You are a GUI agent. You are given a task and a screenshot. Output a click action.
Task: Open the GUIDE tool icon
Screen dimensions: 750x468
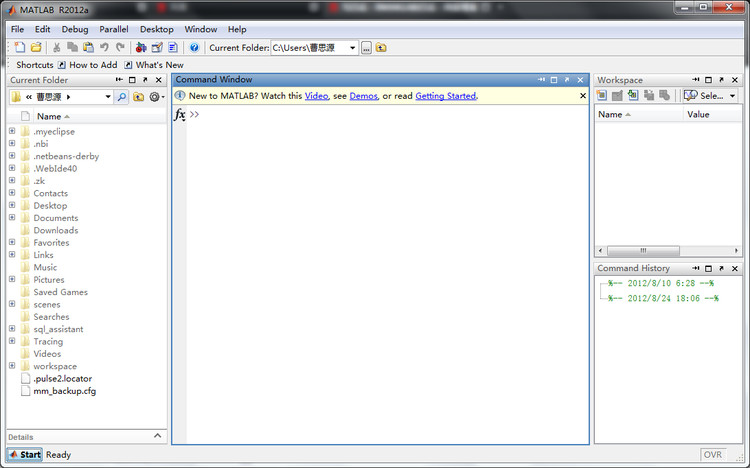click(x=157, y=47)
